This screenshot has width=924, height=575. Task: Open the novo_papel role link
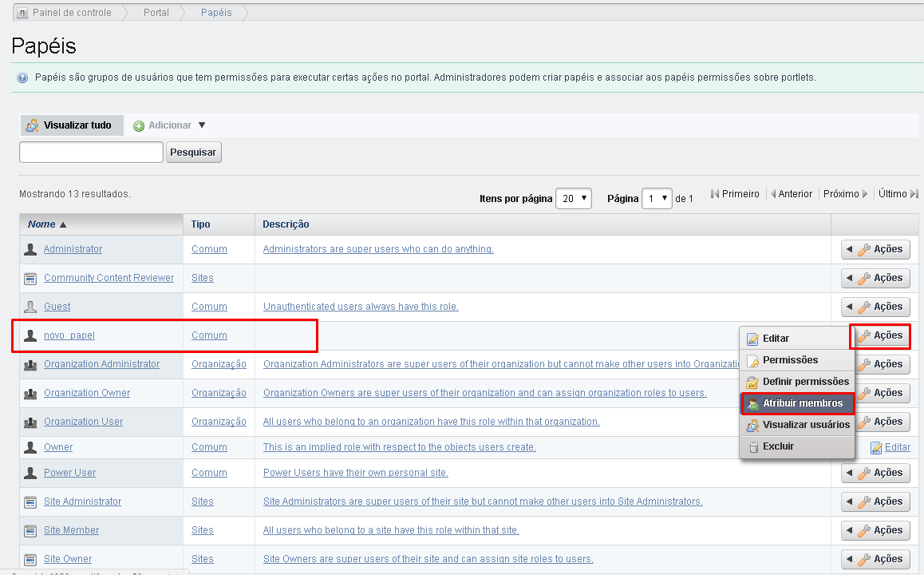point(69,335)
